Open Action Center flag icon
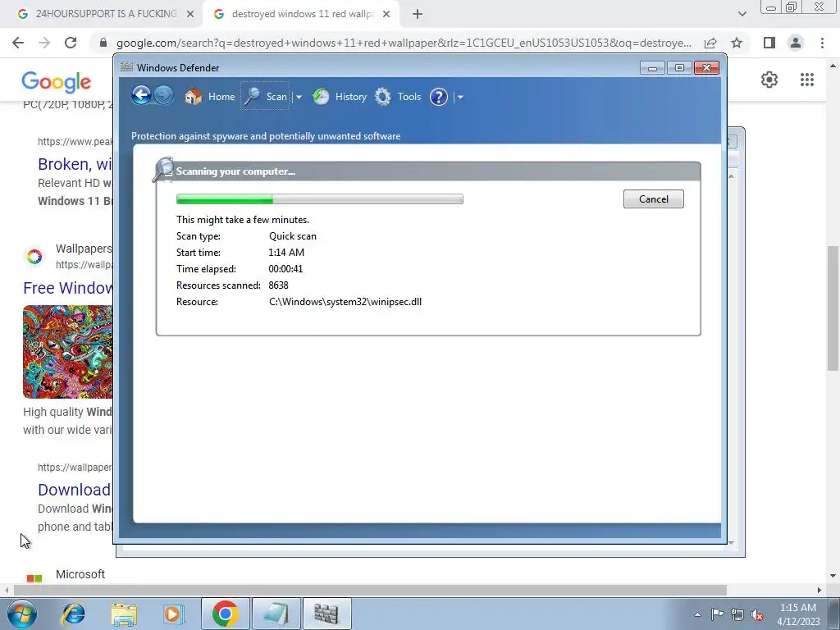The width and height of the screenshot is (840, 630). 717,614
